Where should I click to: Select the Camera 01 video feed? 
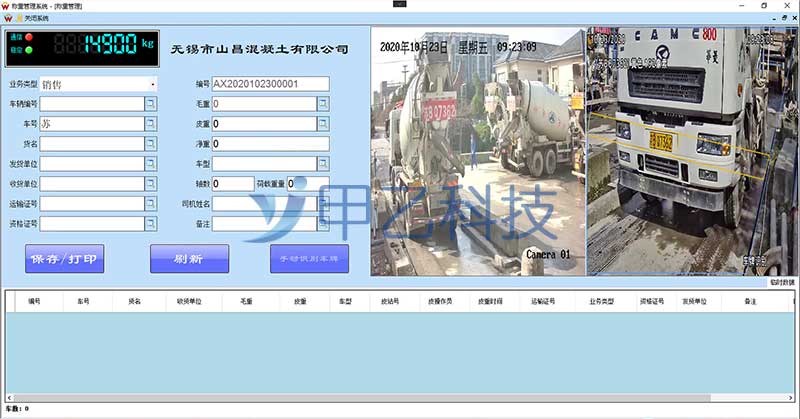point(477,150)
